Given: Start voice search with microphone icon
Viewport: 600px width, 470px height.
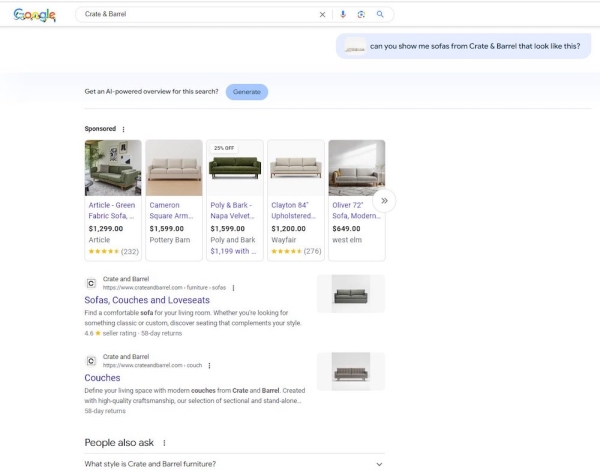Looking at the screenshot, I should point(343,15).
